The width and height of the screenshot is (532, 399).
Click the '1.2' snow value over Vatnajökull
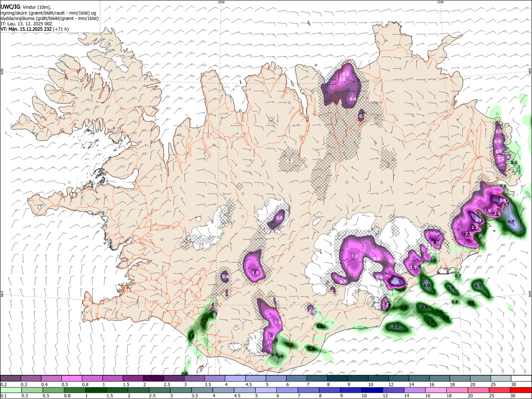coord(355,256)
